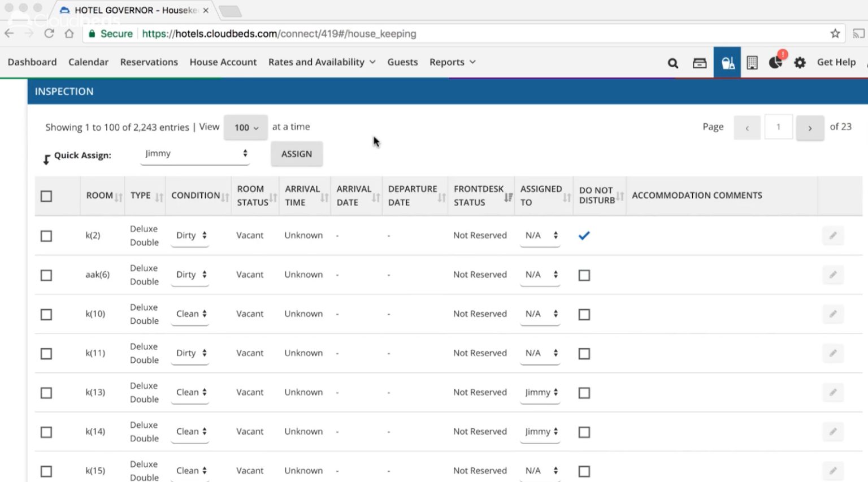Open the search icon in the top toolbar
Screen dimensions: 868x482
[672, 62]
